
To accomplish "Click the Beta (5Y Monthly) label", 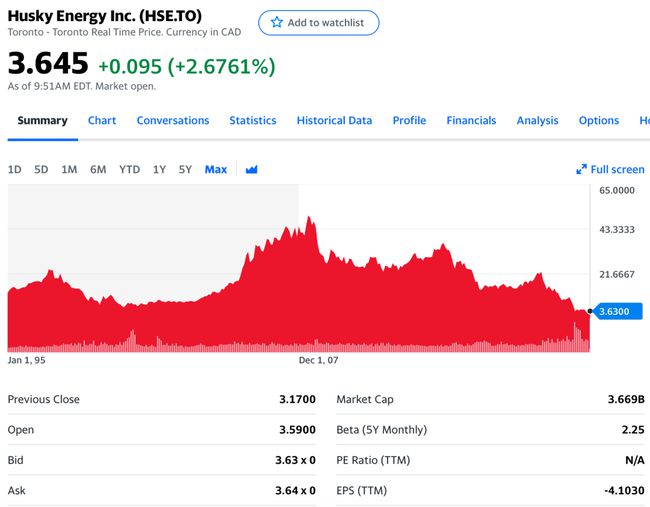I will [x=381, y=429].
